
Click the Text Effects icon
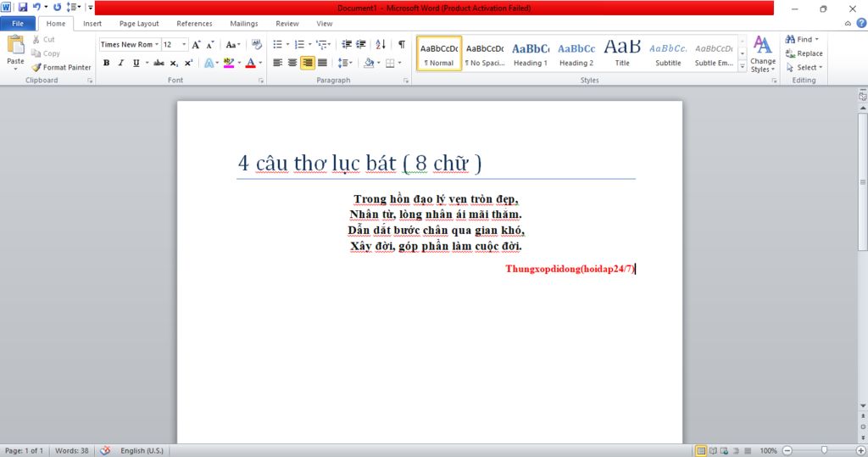coord(209,63)
